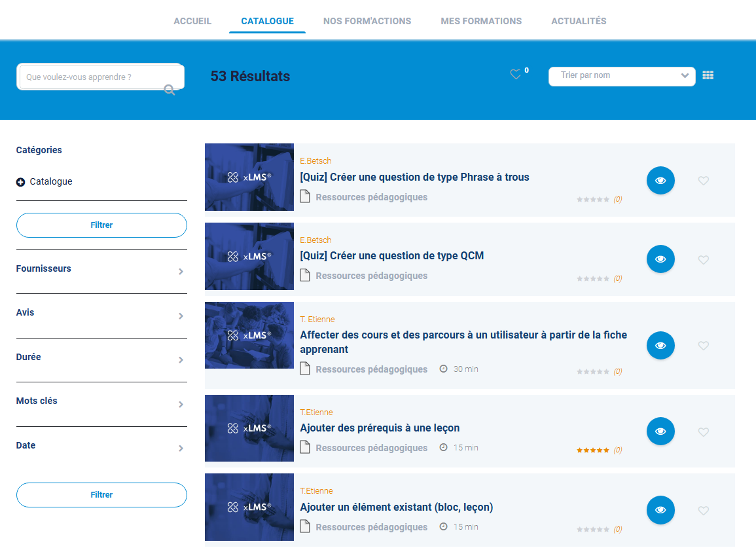756x550 pixels.
Task: Go to the Mes Formations tab
Action: 481,21
